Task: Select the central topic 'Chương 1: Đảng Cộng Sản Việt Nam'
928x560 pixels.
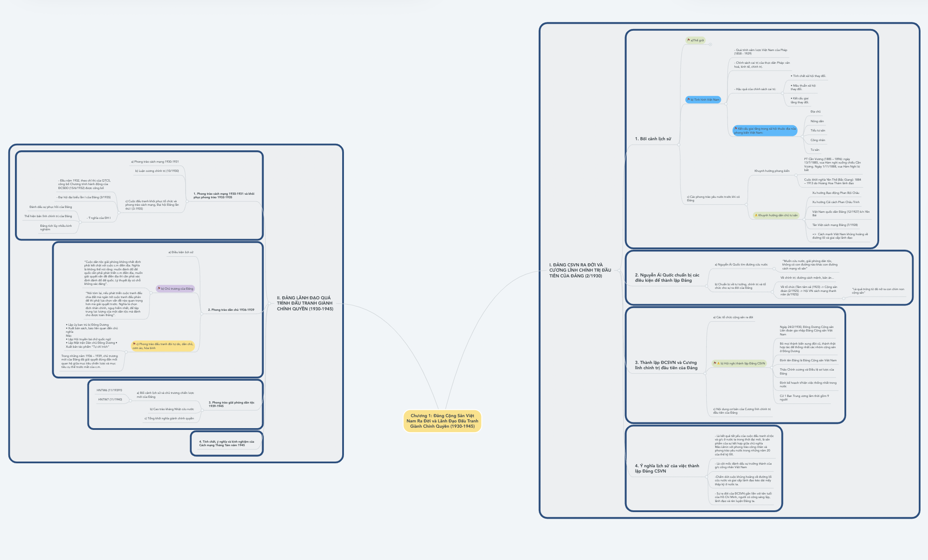Action: pos(442,421)
